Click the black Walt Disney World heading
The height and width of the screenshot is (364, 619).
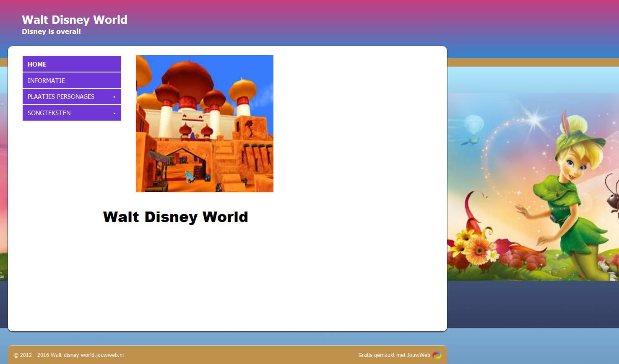(x=175, y=217)
